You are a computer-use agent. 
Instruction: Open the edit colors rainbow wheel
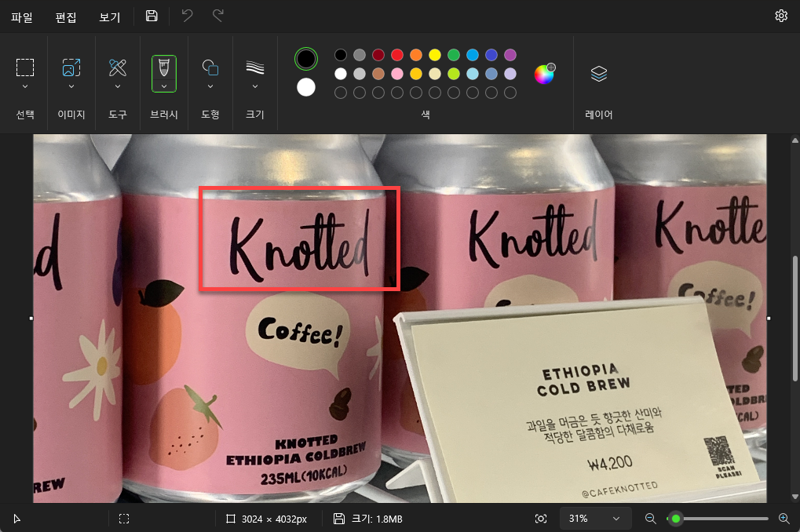tap(544, 74)
